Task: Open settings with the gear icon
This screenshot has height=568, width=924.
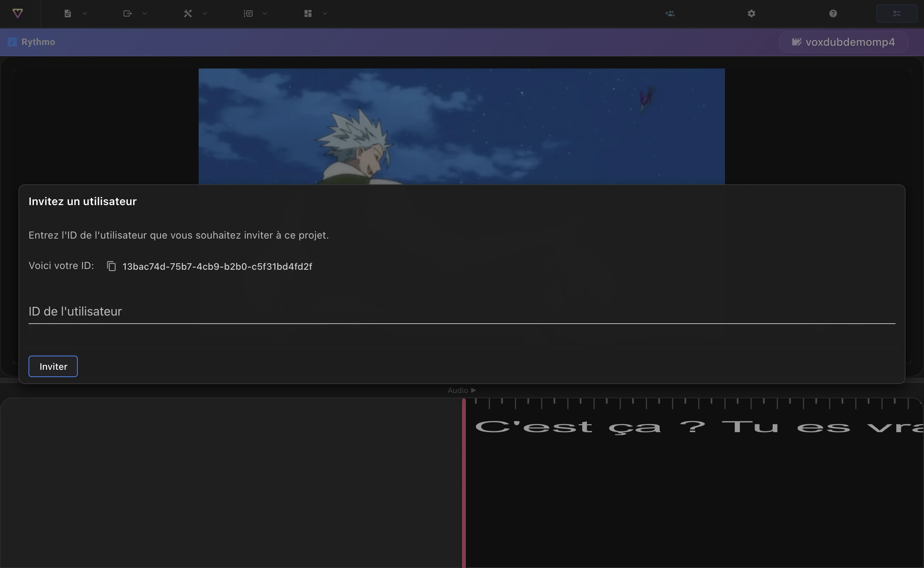Action: click(751, 13)
